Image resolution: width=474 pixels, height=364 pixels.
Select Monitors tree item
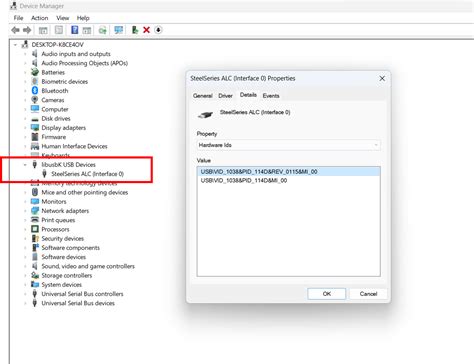54,201
